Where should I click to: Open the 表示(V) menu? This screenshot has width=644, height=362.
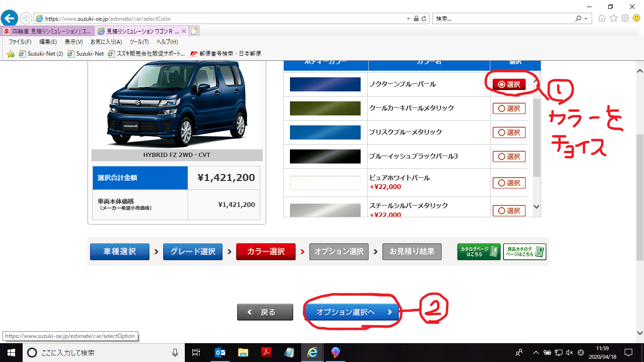pyautogui.click(x=74, y=42)
